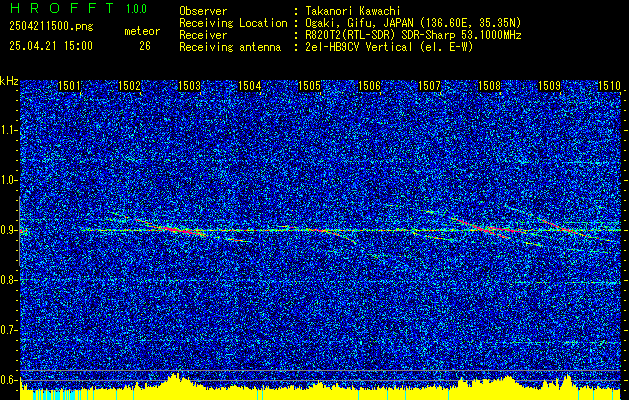The image size is (629, 400).
Task: Click the kHz axis unit label
Action: [9, 81]
